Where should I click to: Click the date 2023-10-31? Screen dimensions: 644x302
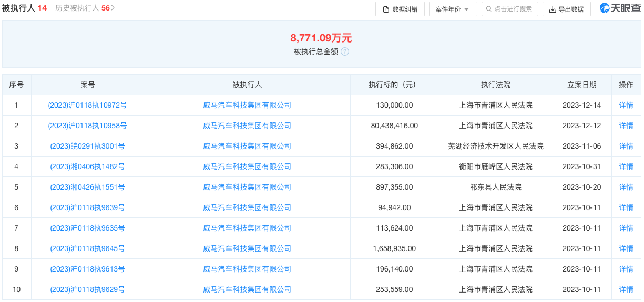(582, 166)
